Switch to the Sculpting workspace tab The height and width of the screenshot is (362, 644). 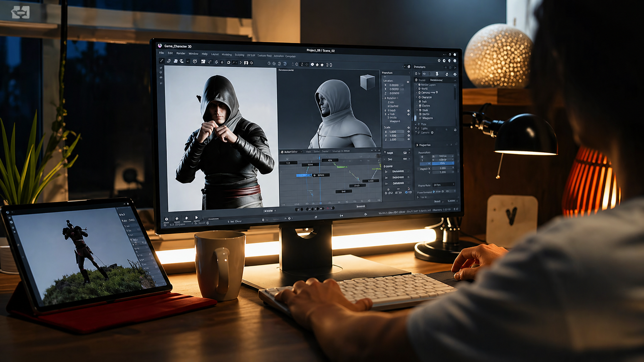(239, 55)
